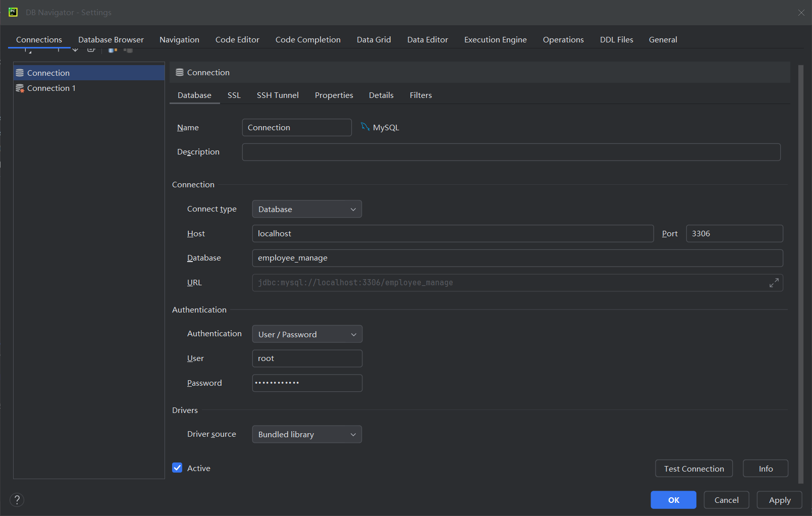Screen dimensions: 812x516
Task: Select the SSH Tunnel sub-tab
Action: [x=278, y=95]
